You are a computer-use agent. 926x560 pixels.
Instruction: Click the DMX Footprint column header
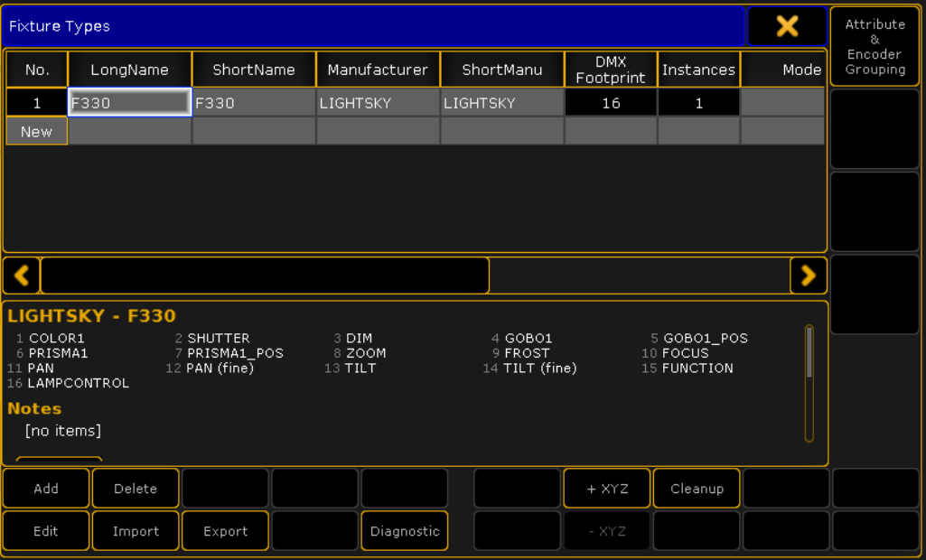tap(611, 70)
